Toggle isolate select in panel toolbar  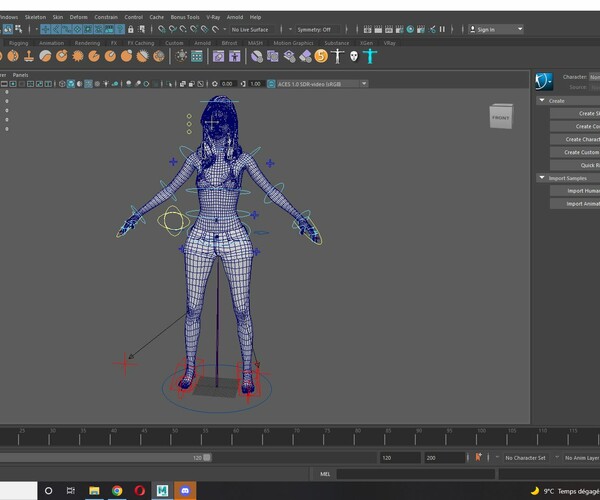click(170, 84)
